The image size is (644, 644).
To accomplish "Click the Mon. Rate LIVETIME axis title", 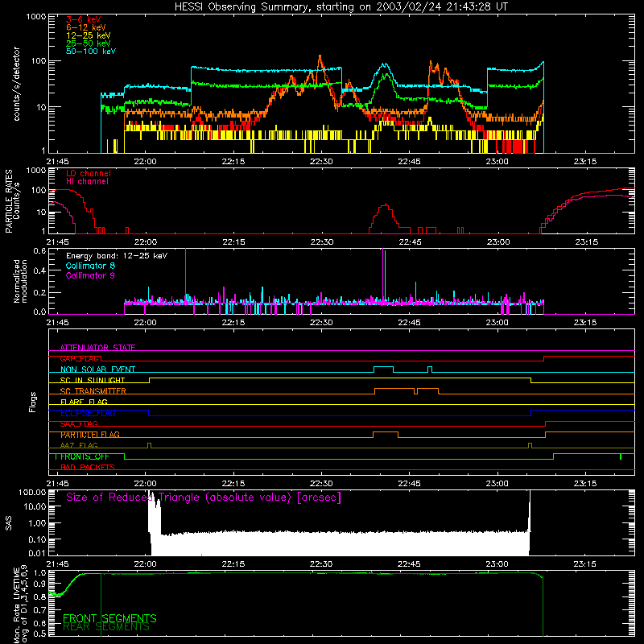I will tap(20, 605).
